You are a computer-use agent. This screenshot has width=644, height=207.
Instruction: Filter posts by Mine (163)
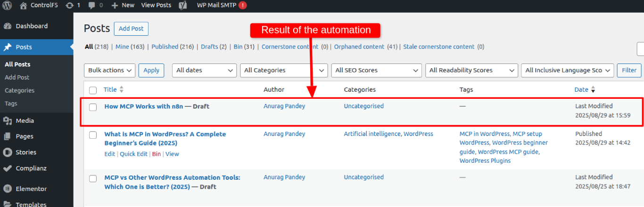click(130, 47)
